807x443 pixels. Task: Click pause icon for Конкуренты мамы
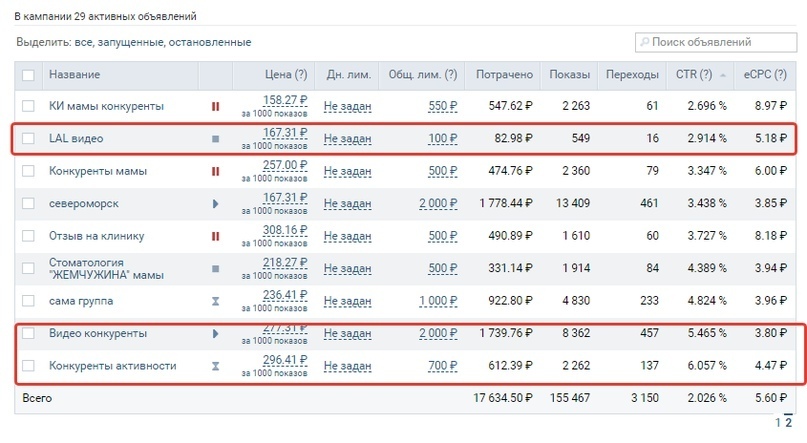(x=215, y=171)
